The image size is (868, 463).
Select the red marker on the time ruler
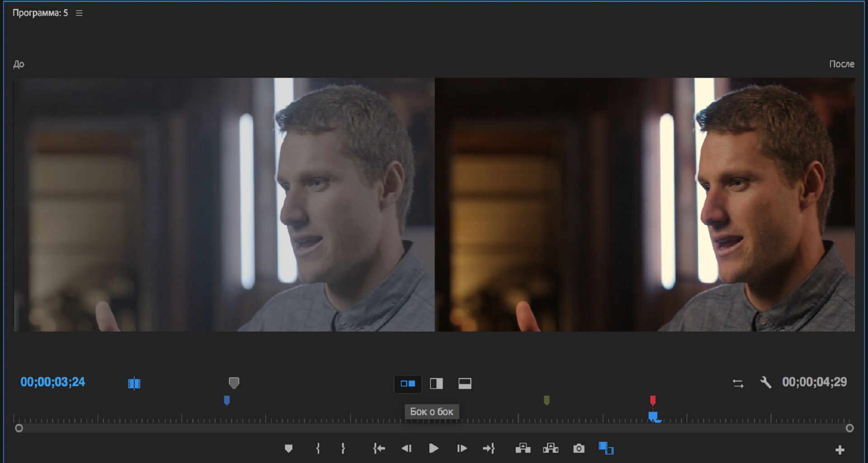pyautogui.click(x=653, y=400)
